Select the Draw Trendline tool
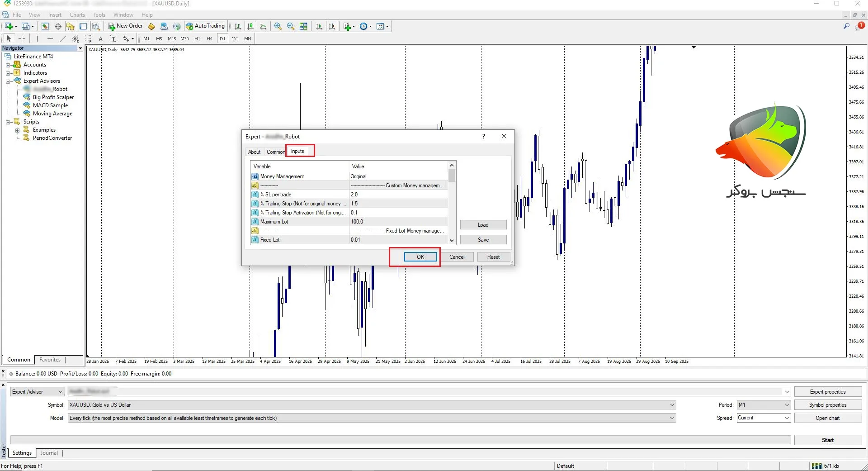 [x=63, y=38]
